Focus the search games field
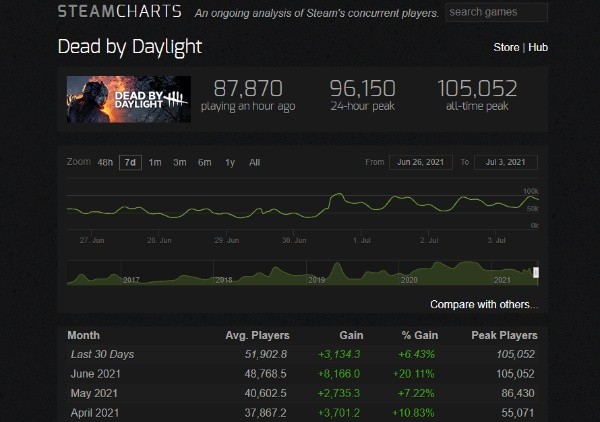This screenshot has height=422, width=600. 496,12
